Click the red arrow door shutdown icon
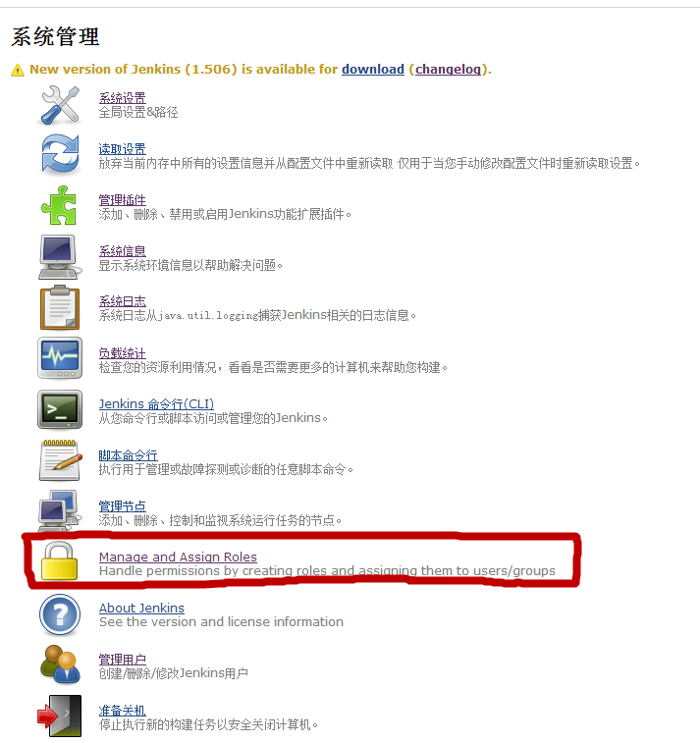Screen dimensions: 700x743 click(60, 716)
